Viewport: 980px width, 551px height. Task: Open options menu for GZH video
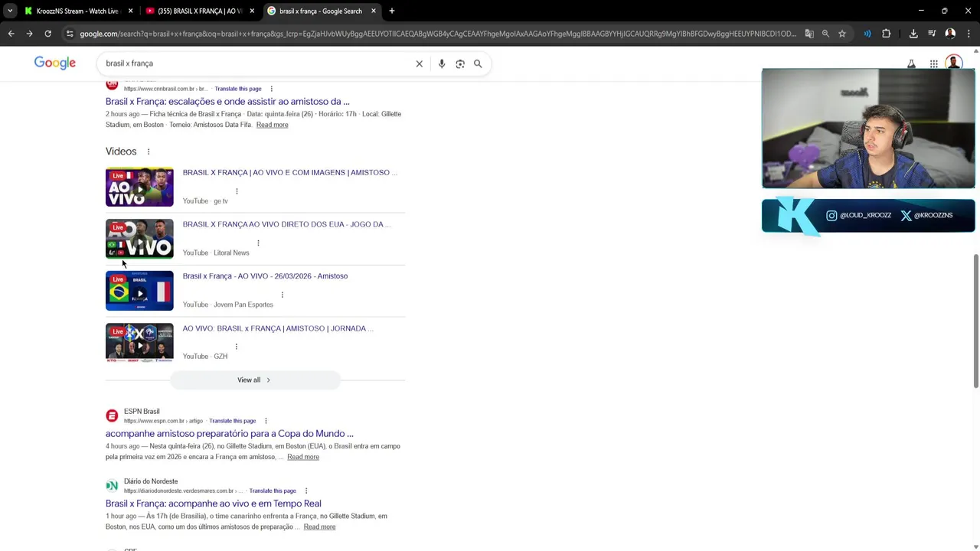pos(236,347)
